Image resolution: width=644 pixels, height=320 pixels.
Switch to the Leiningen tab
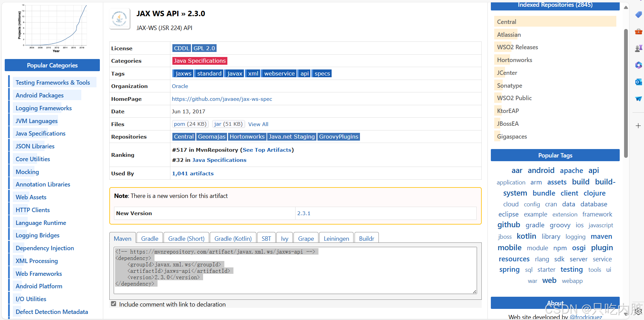[x=336, y=238]
